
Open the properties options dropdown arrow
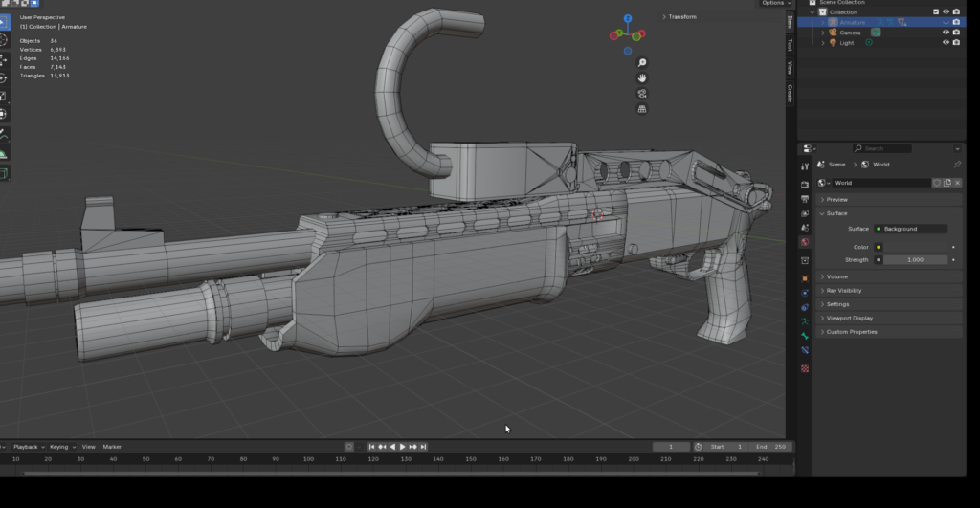957,148
